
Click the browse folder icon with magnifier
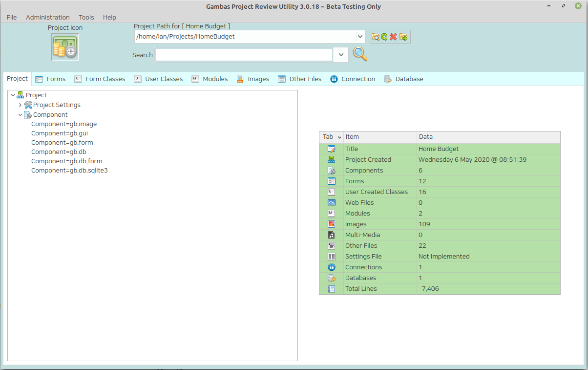point(375,37)
